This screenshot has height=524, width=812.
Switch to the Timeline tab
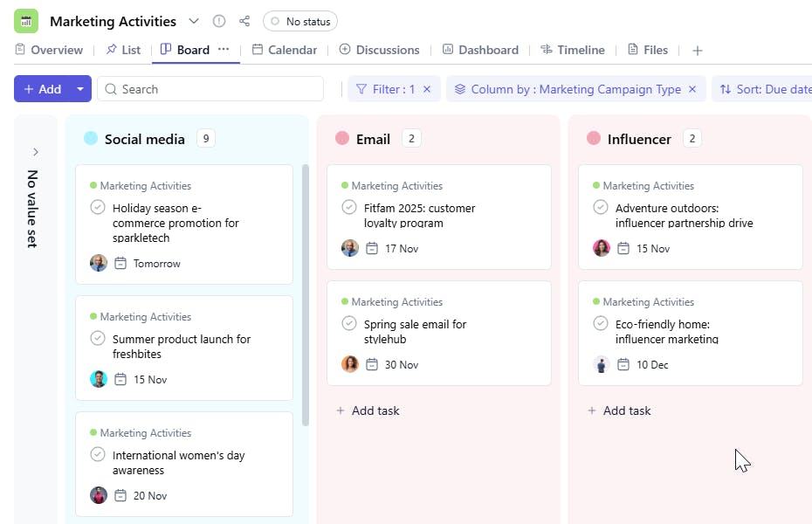point(573,50)
